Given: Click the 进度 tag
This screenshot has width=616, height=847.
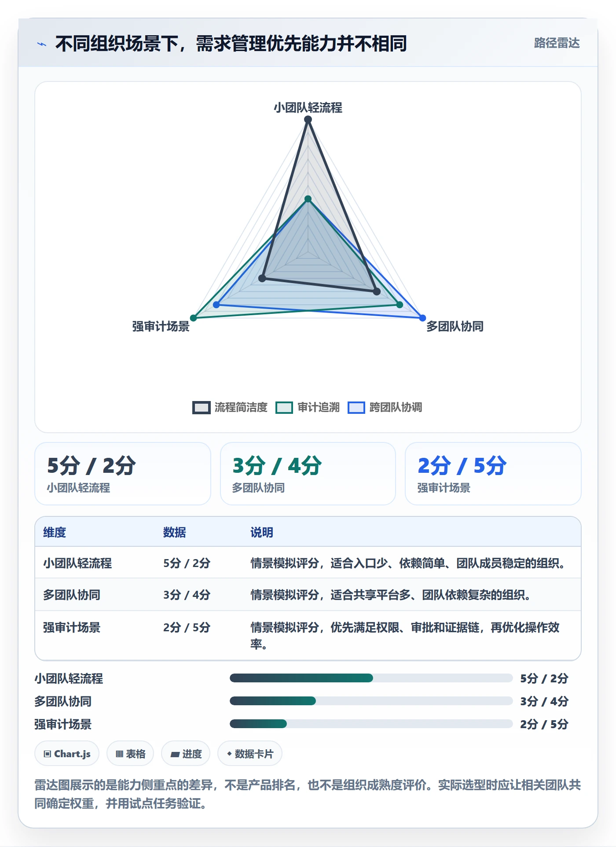Looking at the screenshot, I should point(186,754).
